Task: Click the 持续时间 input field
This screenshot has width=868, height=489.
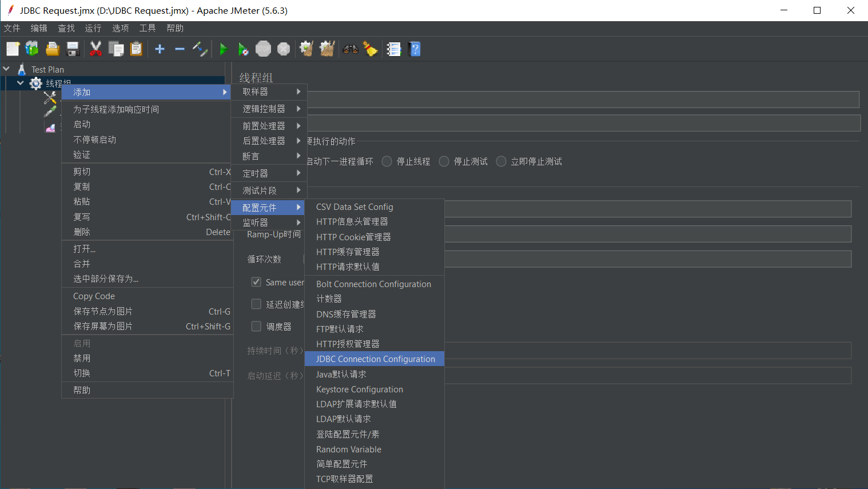Action: click(x=648, y=351)
